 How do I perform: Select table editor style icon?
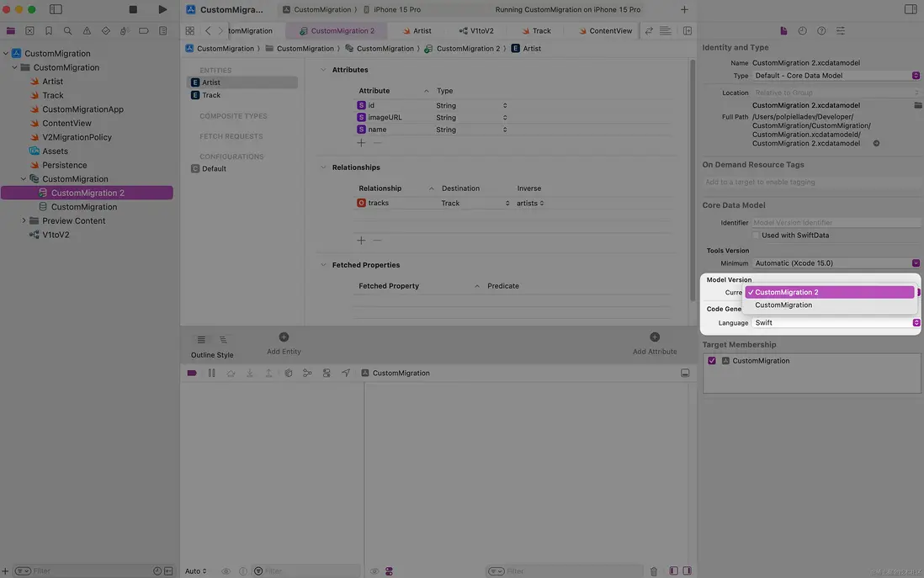(x=201, y=340)
